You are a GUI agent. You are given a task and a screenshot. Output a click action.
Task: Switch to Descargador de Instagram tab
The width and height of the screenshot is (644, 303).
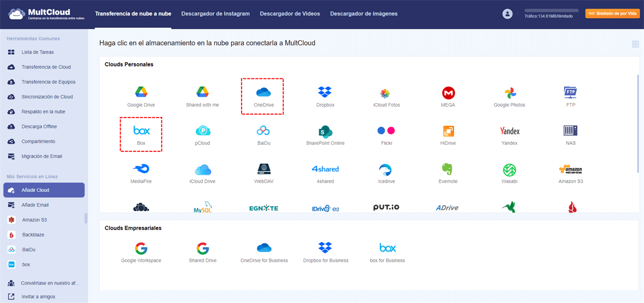coord(215,14)
